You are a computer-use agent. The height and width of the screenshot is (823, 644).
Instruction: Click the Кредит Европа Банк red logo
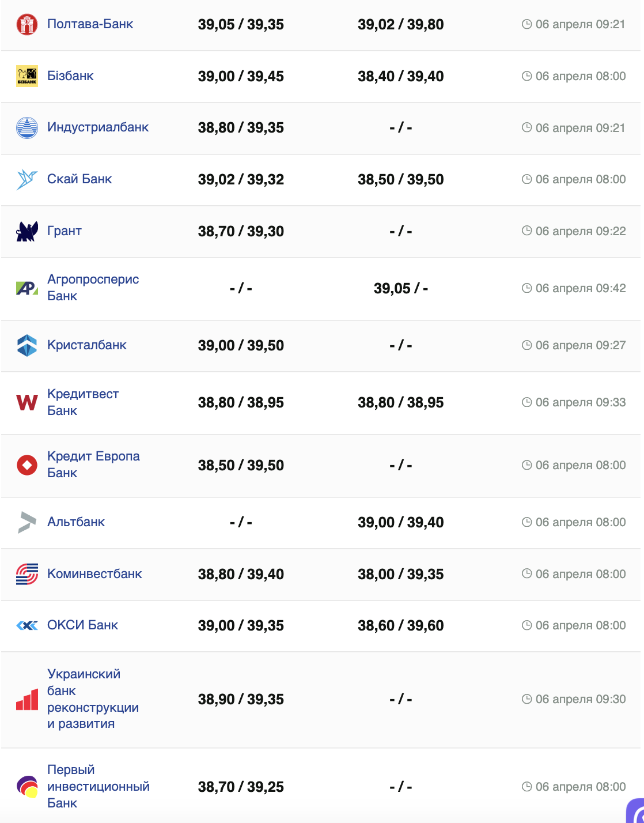[26, 465]
